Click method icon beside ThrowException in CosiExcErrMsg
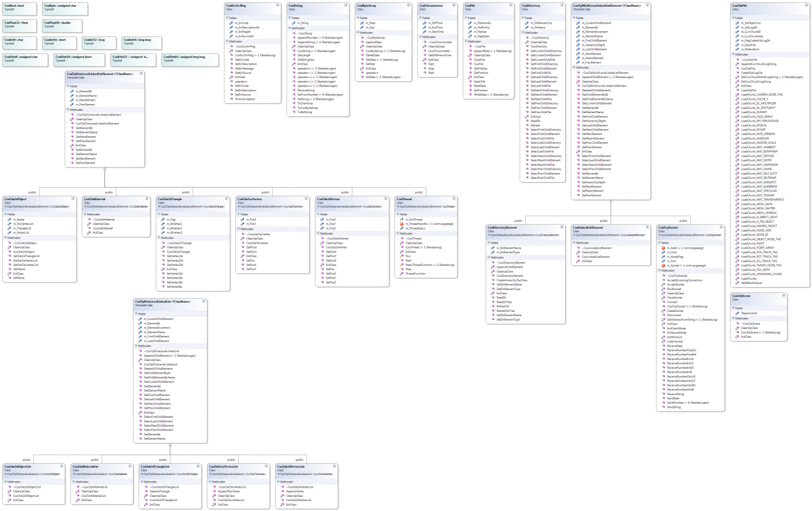 (x=231, y=99)
